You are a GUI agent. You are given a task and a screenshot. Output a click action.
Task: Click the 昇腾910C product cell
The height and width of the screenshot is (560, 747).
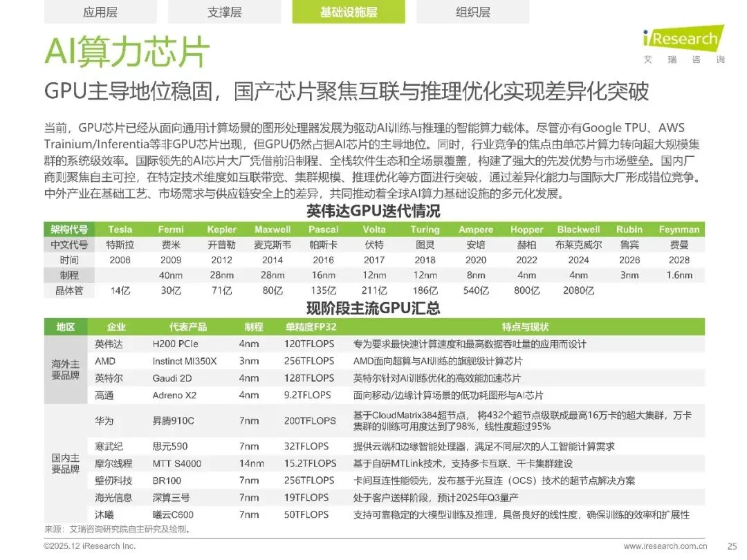[174, 420]
